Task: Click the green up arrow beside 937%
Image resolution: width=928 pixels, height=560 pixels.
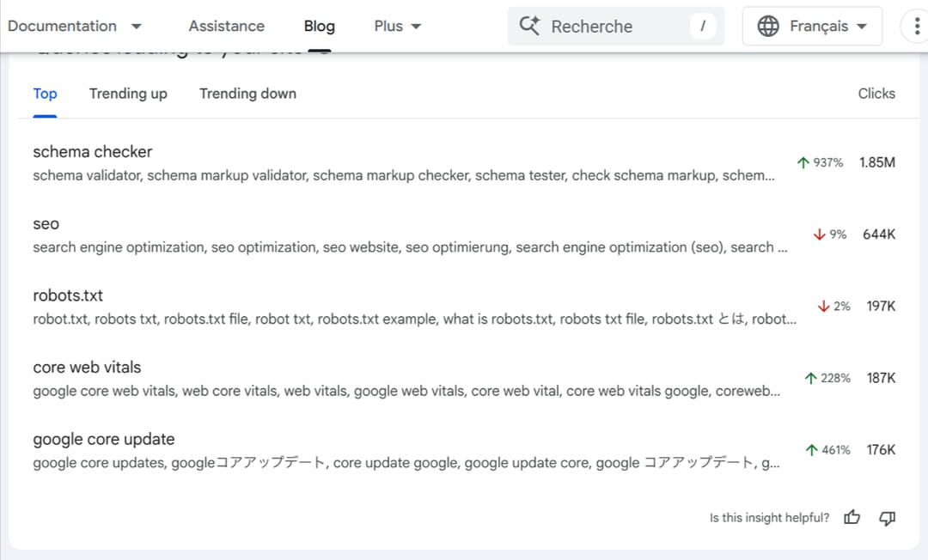Action: click(x=803, y=162)
